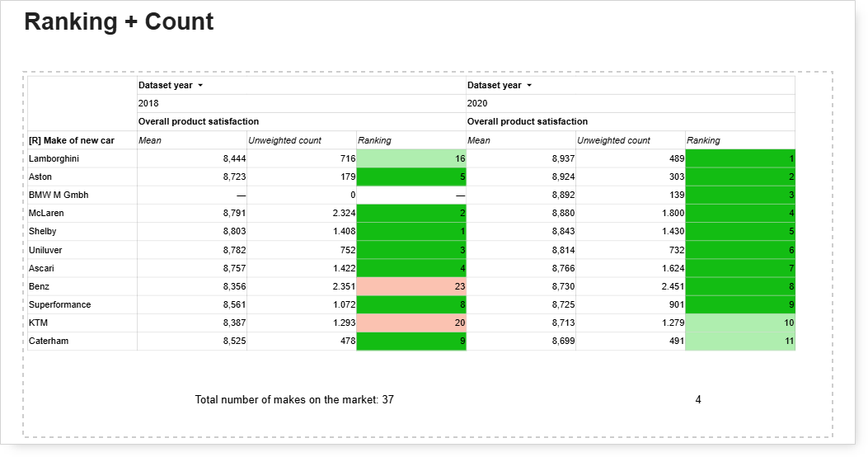The width and height of the screenshot is (868, 457).
Task: Click the Superformance row label
Action: pyautogui.click(x=59, y=304)
